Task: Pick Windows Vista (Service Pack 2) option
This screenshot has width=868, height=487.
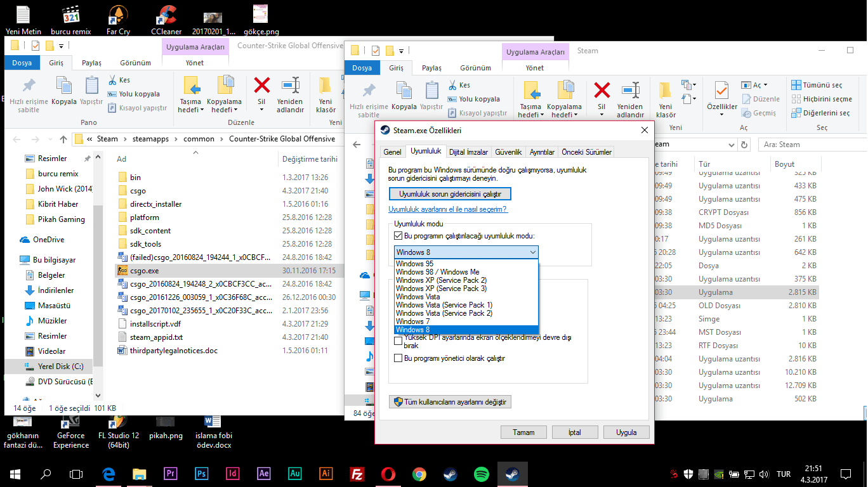Action: click(x=466, y=313)
